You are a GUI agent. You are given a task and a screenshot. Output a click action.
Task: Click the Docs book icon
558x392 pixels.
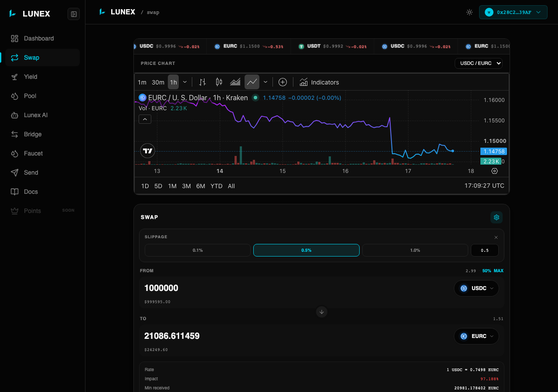click(x=15, y=192)
